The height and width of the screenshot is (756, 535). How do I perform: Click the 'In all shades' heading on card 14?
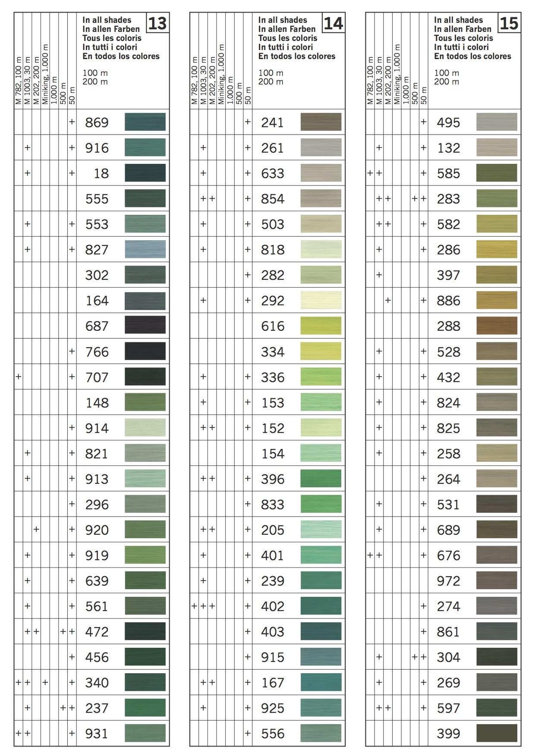tap(283, 20)
